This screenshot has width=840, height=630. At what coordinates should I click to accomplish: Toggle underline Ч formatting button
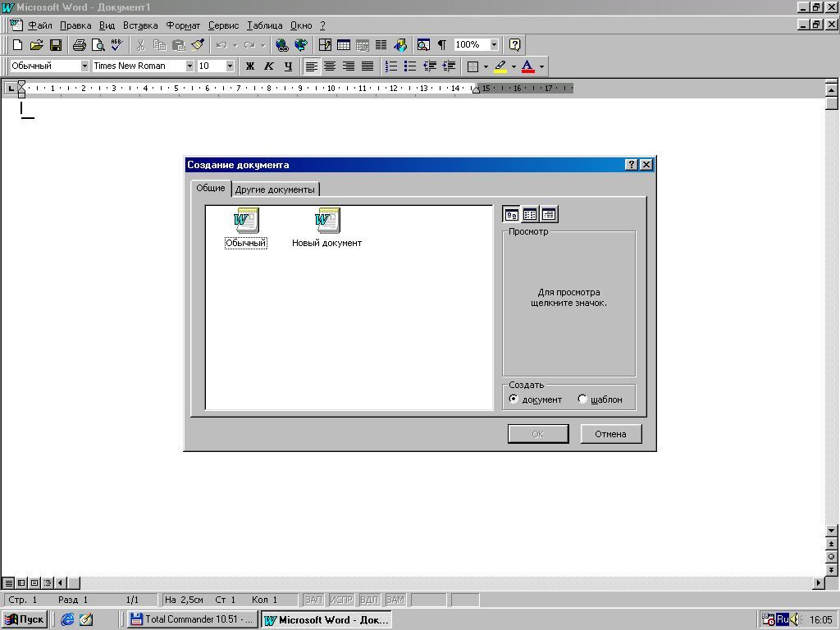click(x=288, y=66)
